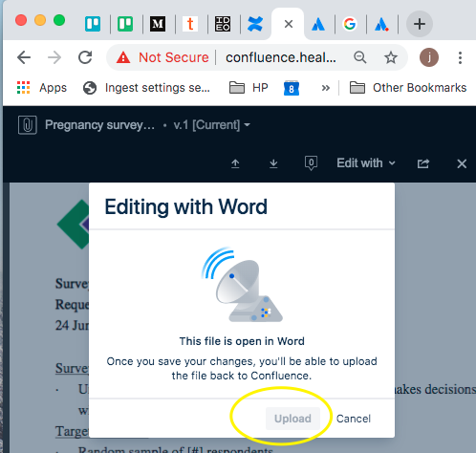The width and height of the screenshot is (476, 453).
Task: Go back to previous page
Action: (24, 57)
